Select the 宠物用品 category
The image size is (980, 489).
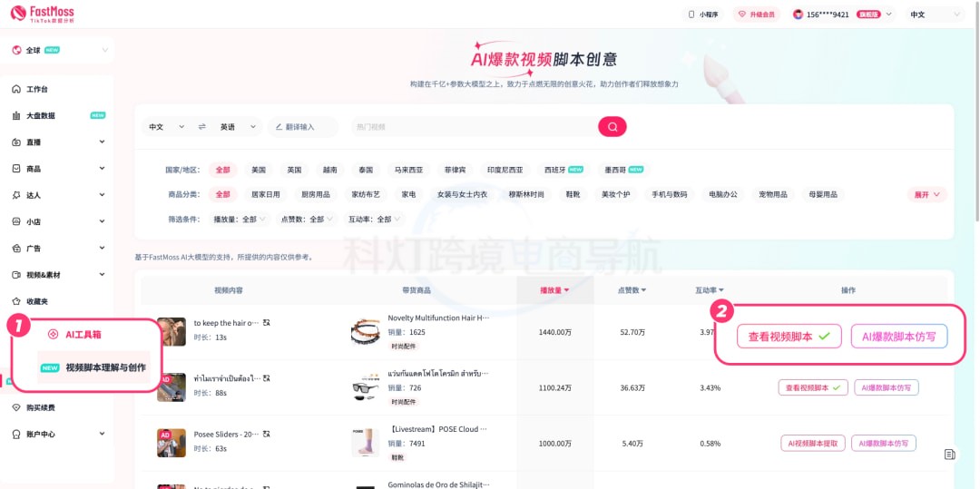(771, 195)
